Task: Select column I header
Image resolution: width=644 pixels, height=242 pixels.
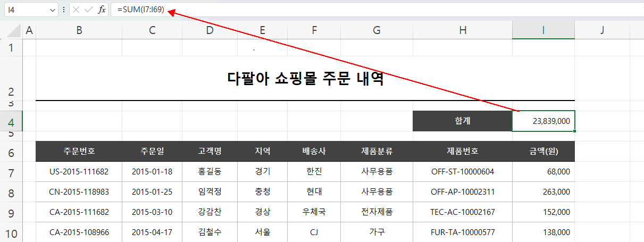Action: point(543,31)
